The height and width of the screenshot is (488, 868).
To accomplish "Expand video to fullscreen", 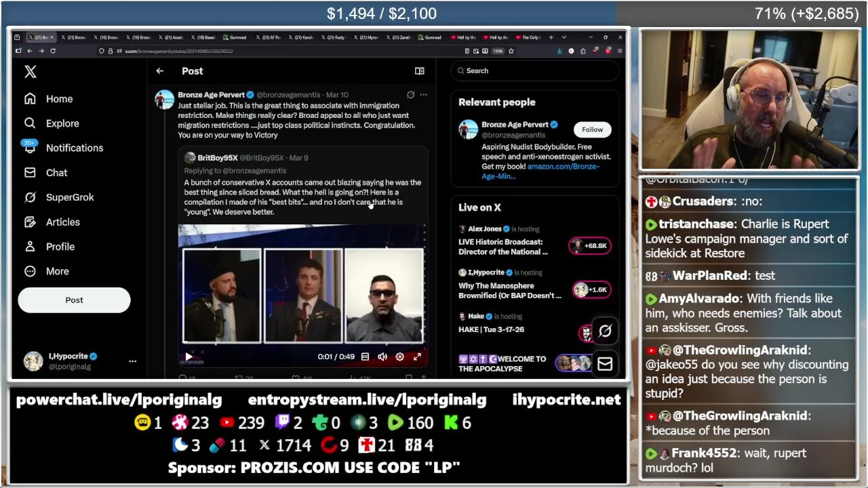I will pyautogui.click(x=417, y=357).
